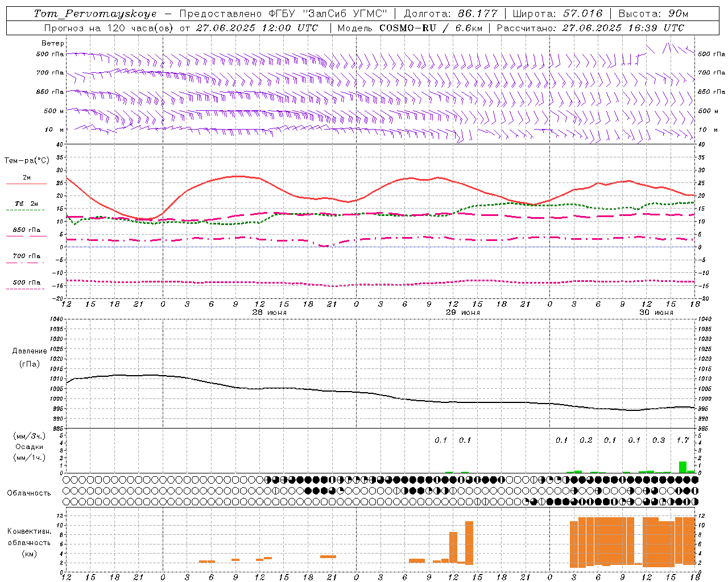Click the Ветер wind panel label

[x=52, y=43]
